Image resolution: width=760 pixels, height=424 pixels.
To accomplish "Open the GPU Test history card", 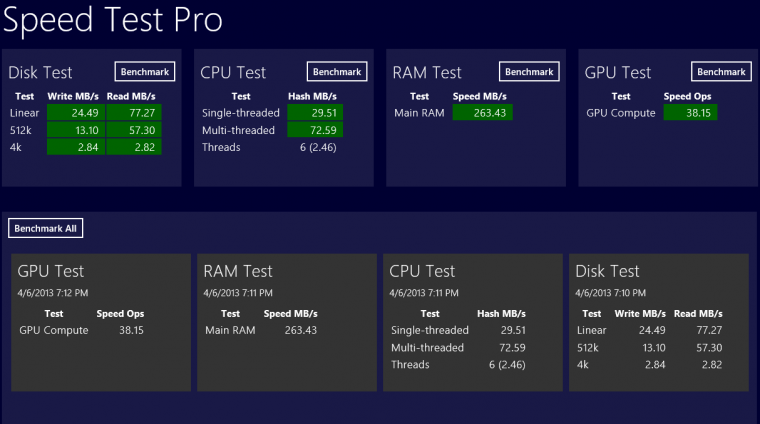I will [101, 322].
